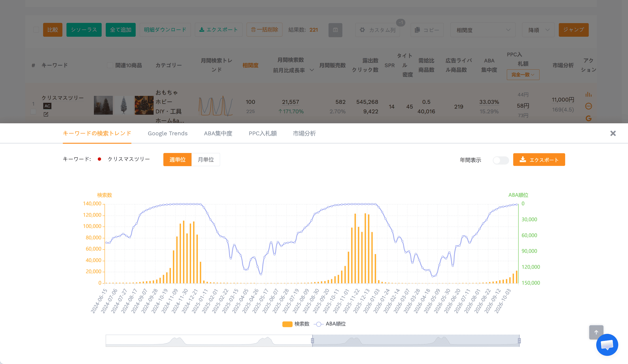
Task: Switch to PPC入札額 tab
Action: coord(263,133)
